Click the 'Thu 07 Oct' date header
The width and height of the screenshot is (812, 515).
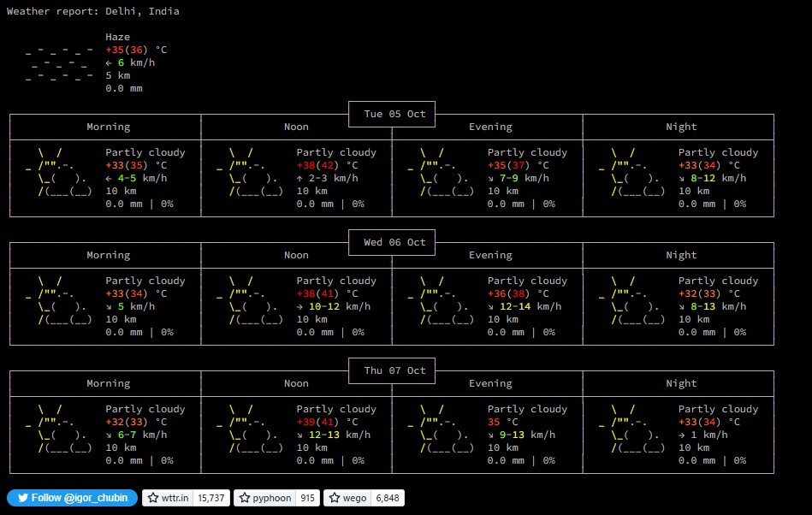click(394, 370)
